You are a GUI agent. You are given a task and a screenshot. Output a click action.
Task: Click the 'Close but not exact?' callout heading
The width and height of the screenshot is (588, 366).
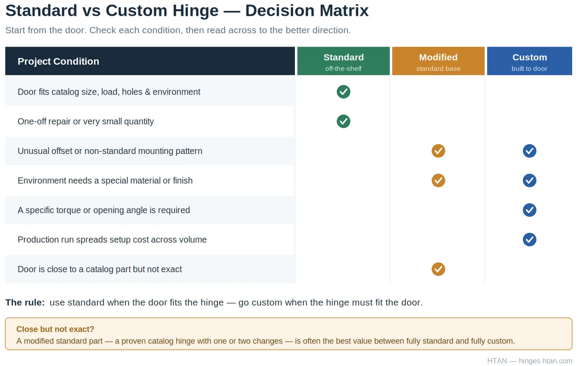(x=55, y=329)
